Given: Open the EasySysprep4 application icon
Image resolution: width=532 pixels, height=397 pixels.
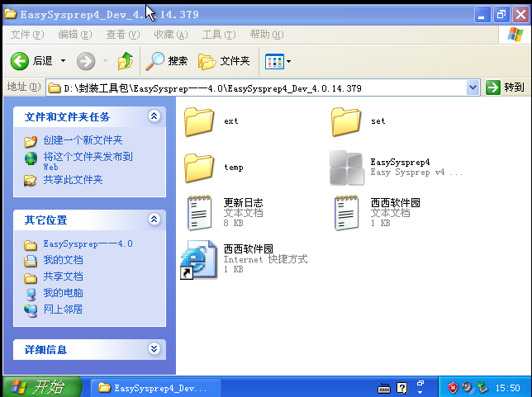Looking at the screenshot, I should pos(346,168).
